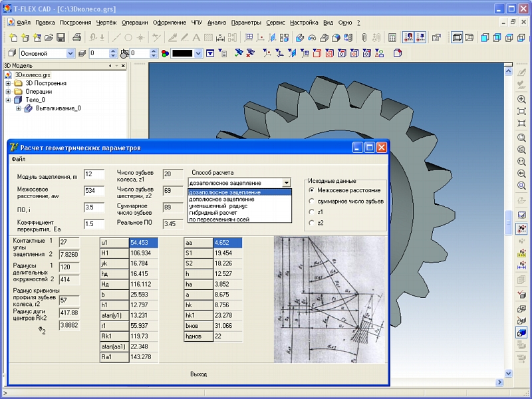
Task: Click the red cube with corner icon
Action: (x=398, y=53)
